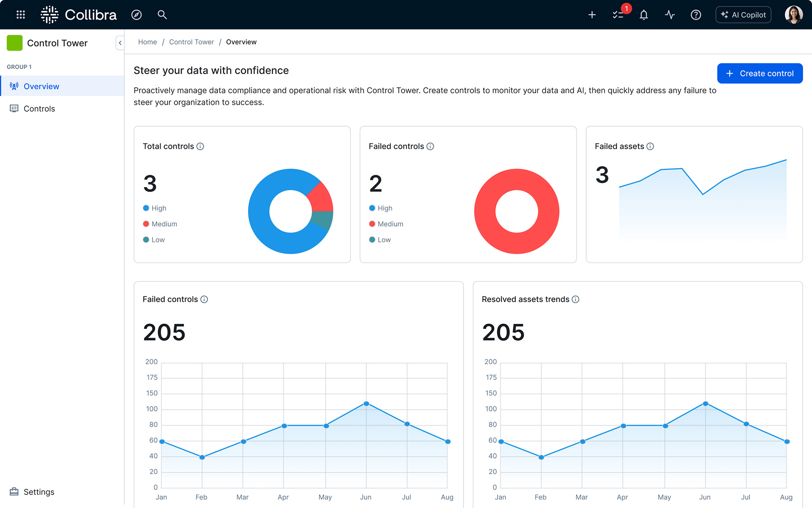
Task: Open the tasks checklist icon with badge
Action: [x=618, y=15]
